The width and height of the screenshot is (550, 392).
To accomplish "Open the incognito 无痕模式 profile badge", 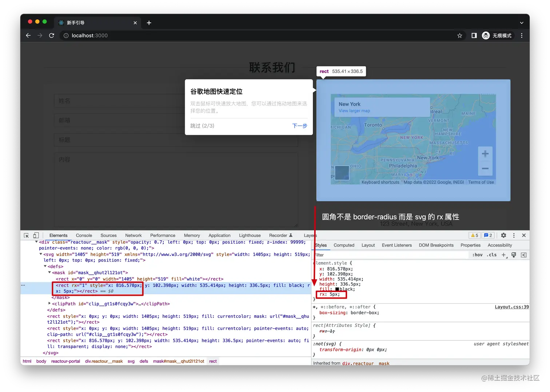I will tap(497, 36).
